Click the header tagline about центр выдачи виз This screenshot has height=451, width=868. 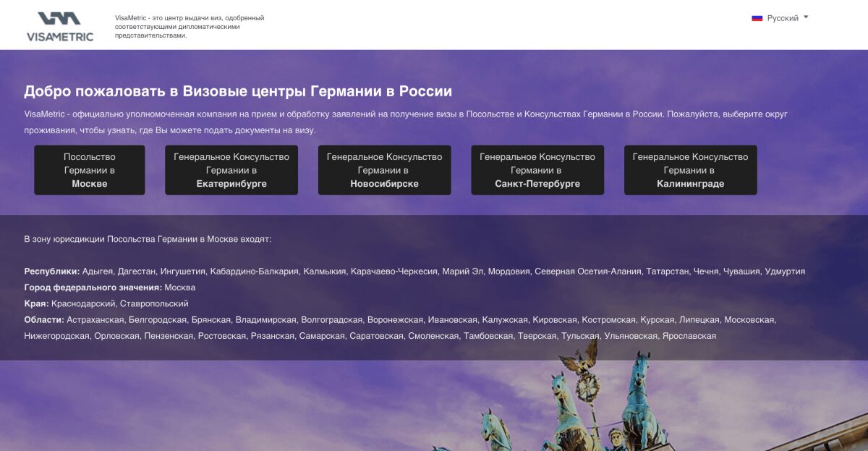(x=190, y=27)
